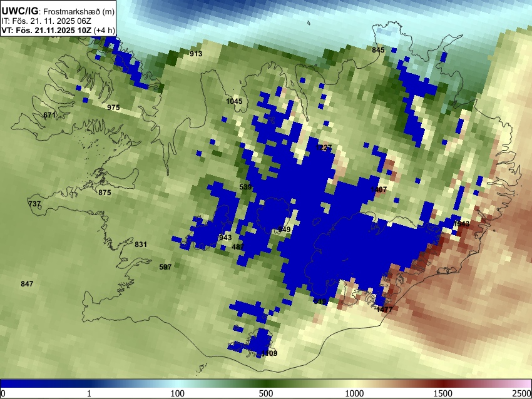Click the 519 height label

pos(320,301)
